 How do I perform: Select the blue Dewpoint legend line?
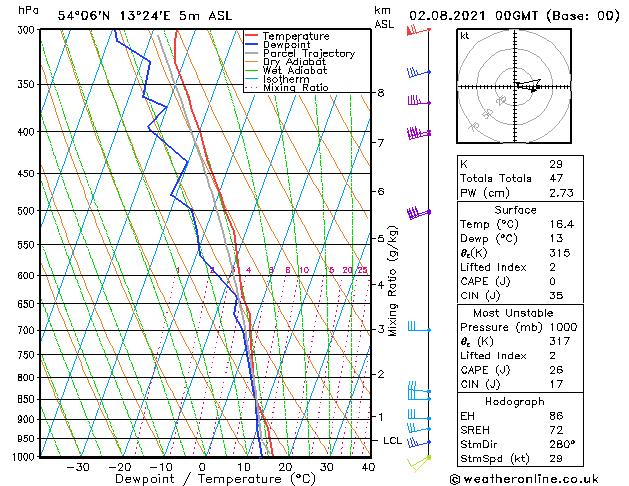(x=252, y=44)
